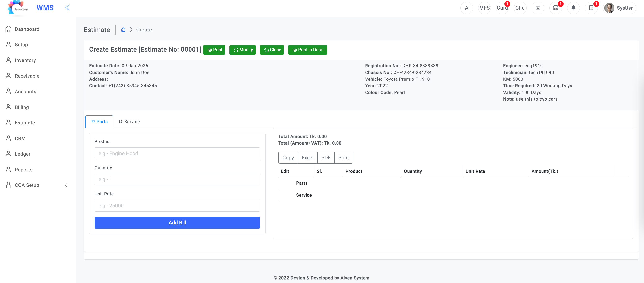Click the green Clone button
The width and height of the screenshot is (644, 283).
[x=272, y=50]
